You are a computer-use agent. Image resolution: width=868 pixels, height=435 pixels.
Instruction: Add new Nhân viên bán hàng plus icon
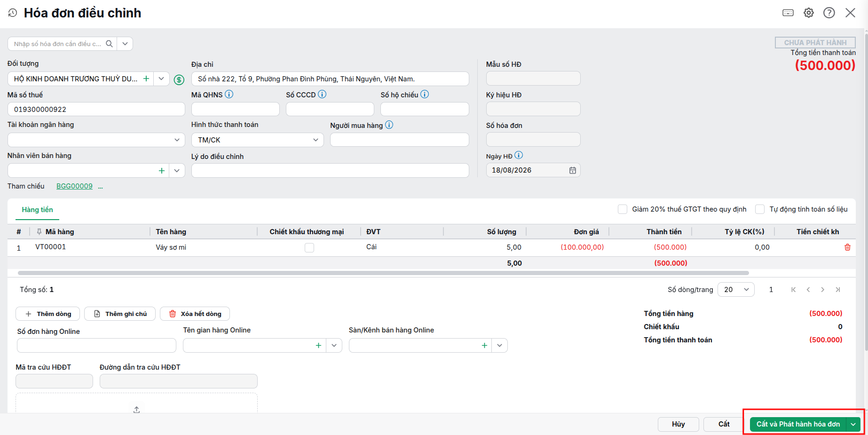click(x=162, y=171)
